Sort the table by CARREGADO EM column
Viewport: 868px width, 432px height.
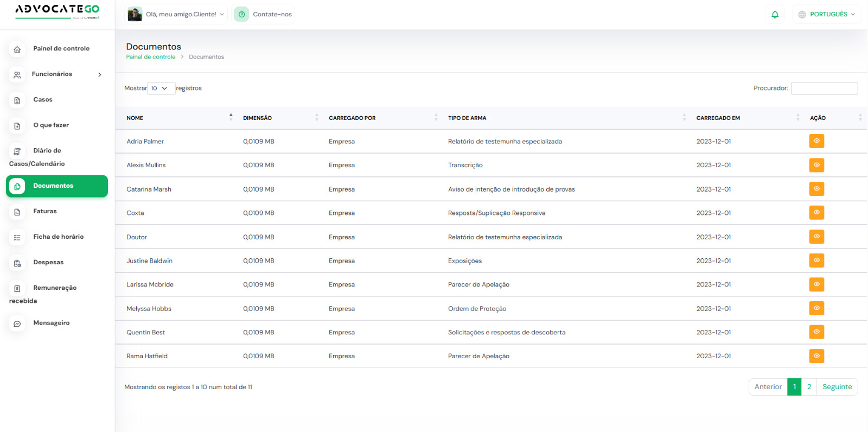(x=748, y=118)
